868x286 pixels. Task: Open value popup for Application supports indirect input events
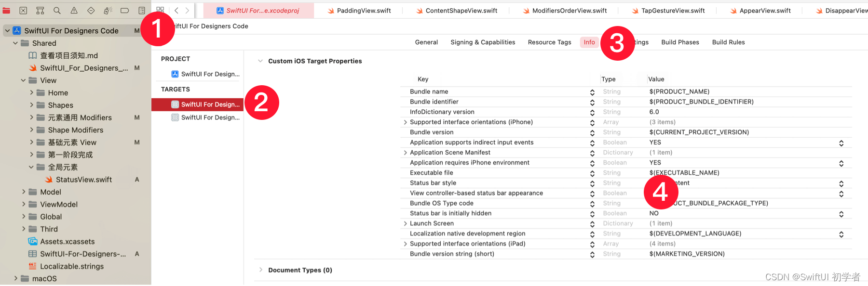tap(841, 143)
